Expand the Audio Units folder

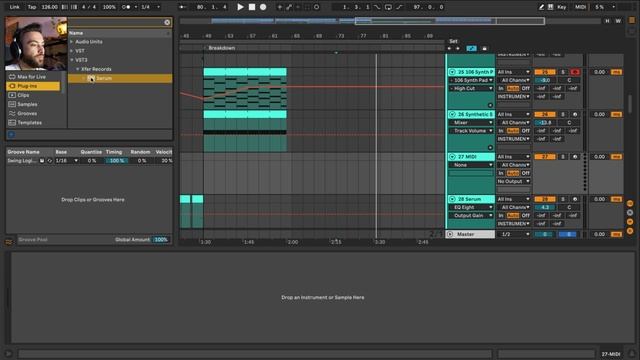72,42
